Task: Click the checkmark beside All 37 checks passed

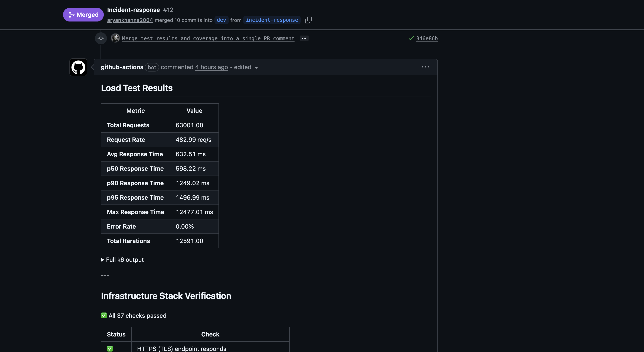Action: 103,315
